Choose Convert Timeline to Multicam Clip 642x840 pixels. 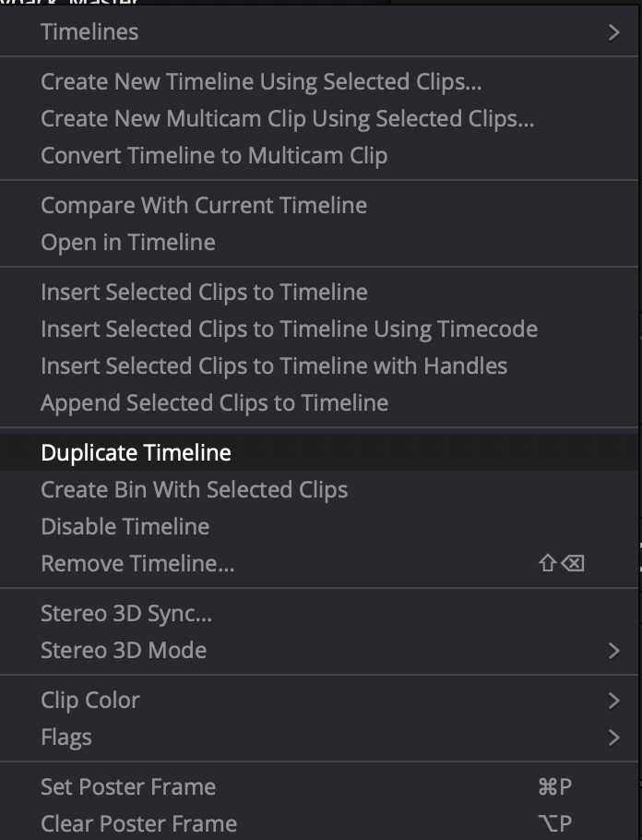click(319, 156)
